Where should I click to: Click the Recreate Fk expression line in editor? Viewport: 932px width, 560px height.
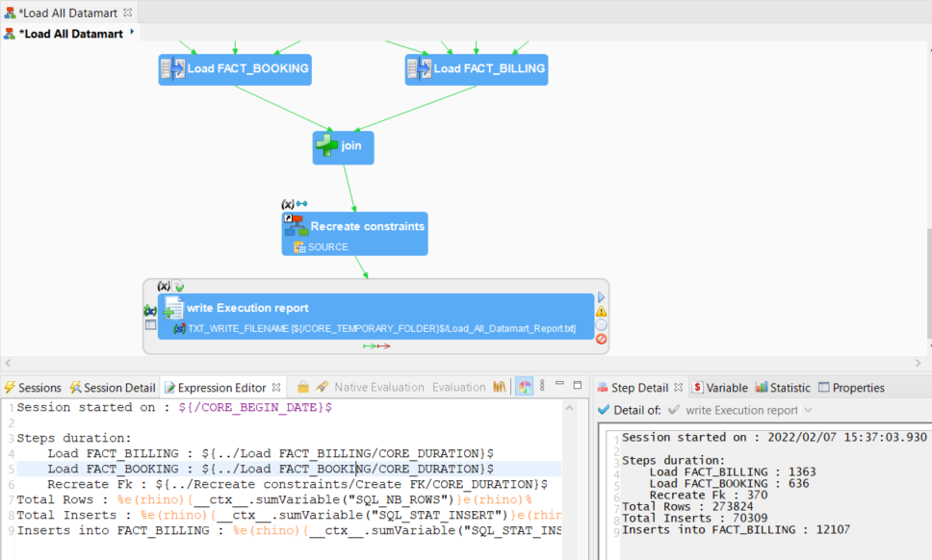point(298,485)
